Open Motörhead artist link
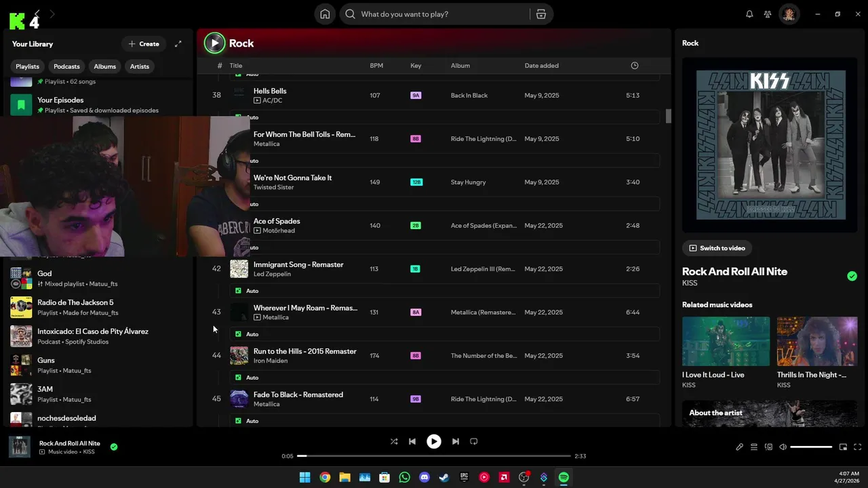The width and height of the screenshot is (868, 488). coord(279,230)
